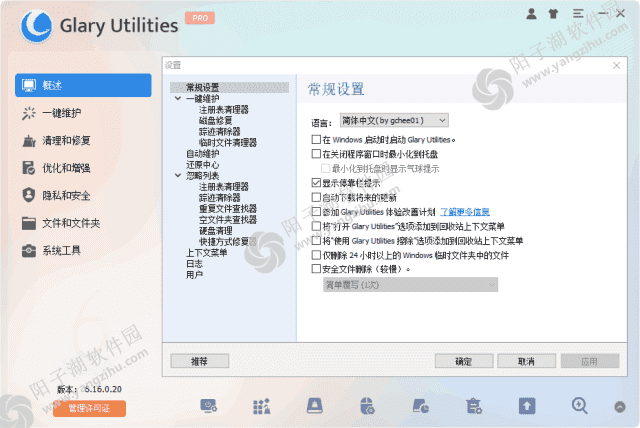This screenshot has width=640, height=428.
Task: Open the disk cleaner icon in bottom toolbar
Action: 315,406
